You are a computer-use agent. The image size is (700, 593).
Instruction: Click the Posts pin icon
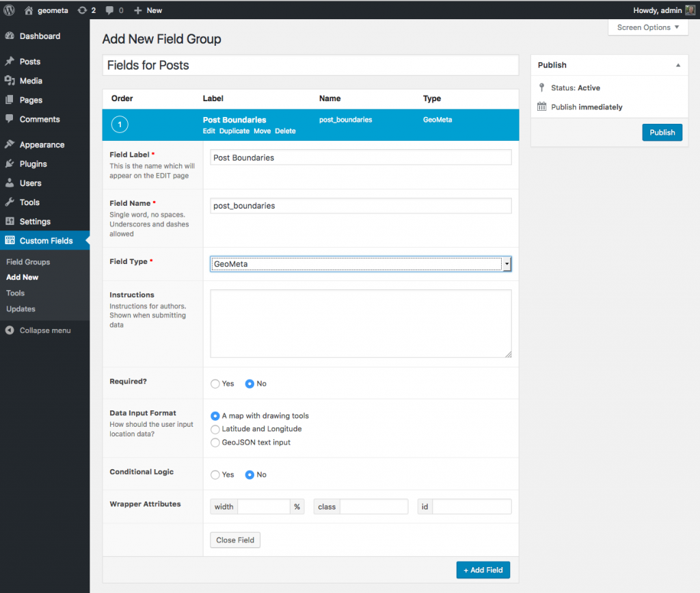click(x=10, y=61)
